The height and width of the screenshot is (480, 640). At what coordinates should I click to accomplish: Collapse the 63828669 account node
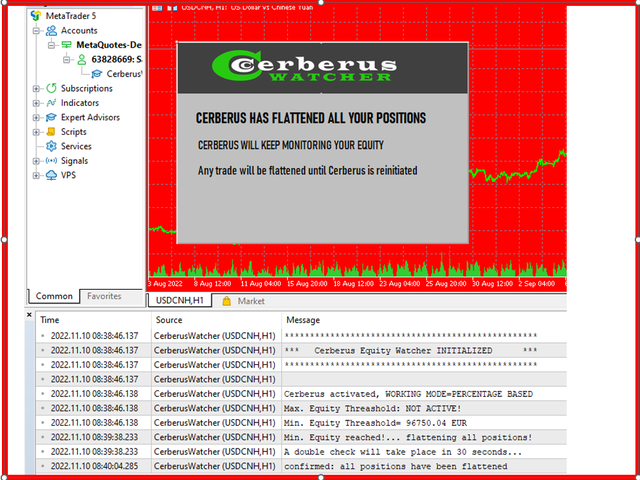pyautogui.click(x=67, y=60)
